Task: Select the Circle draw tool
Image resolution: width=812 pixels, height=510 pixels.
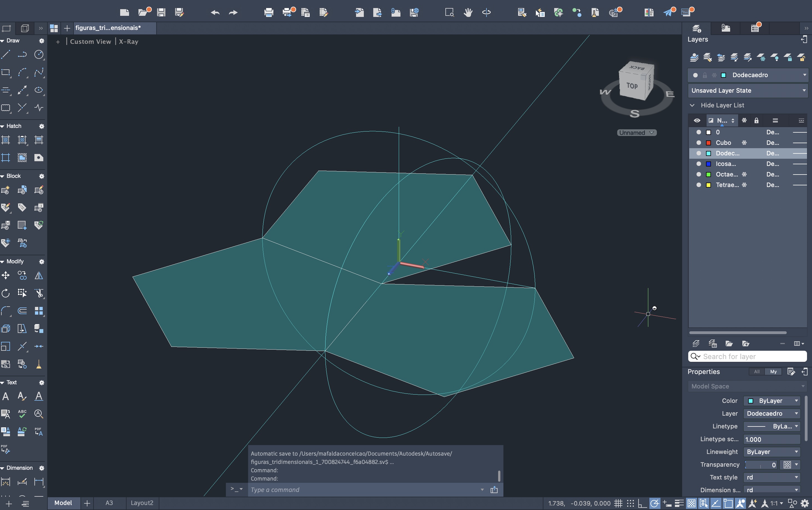Action: 39,54
